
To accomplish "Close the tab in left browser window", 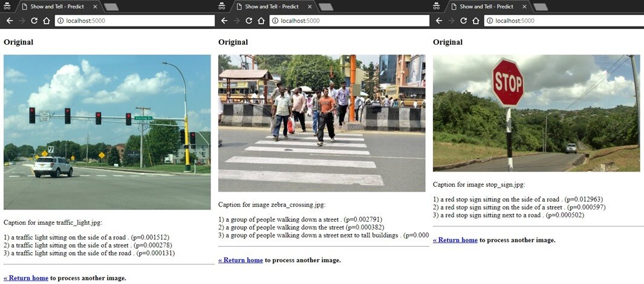I will (x=96, y=7).
